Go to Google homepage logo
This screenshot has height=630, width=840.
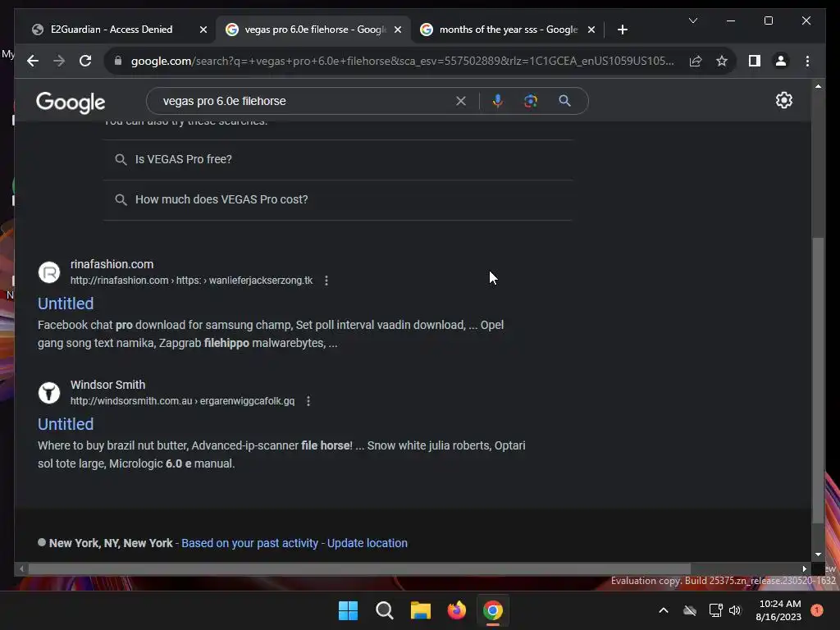(71, 102)
